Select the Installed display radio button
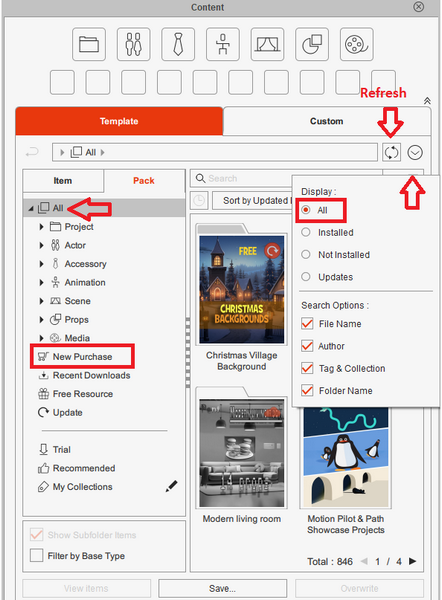This screenshot has width=442, height=600. [306, 232]
